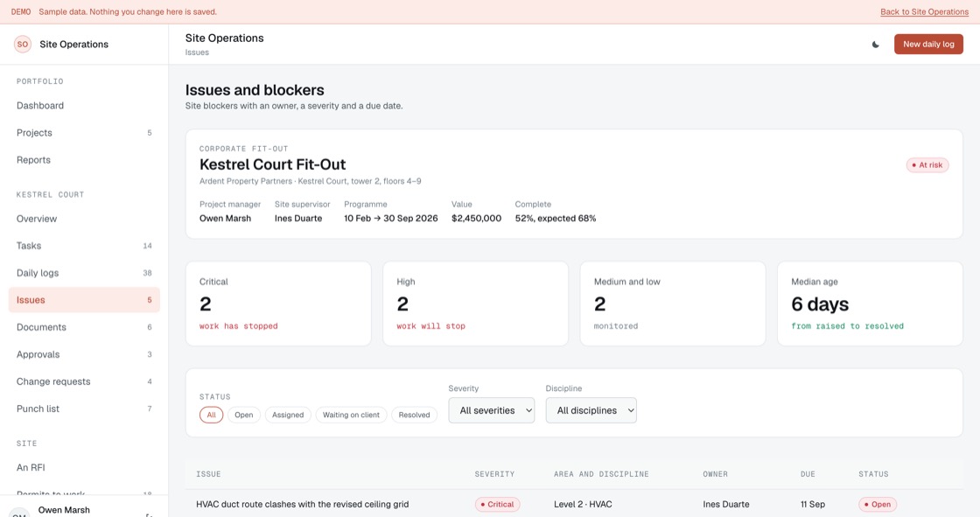Open the HVAC duct route clashes issue

303,505
